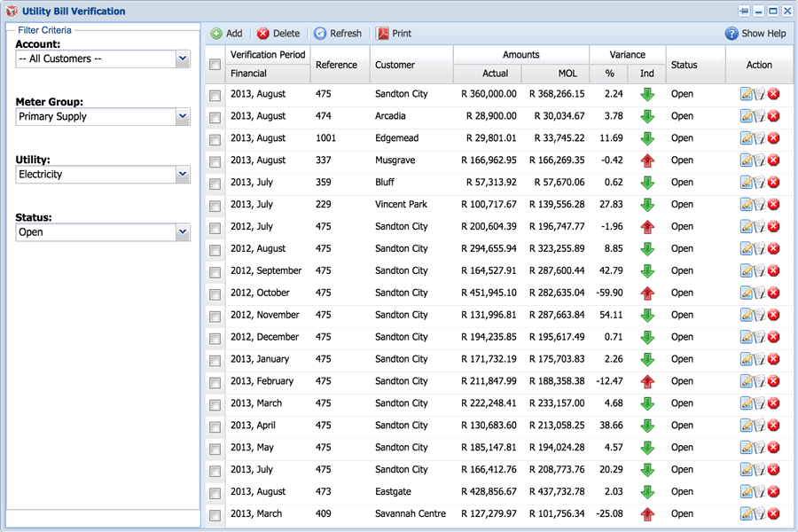This screenshot has width=798, height=532.
Task: Open the document notes icon for Edgemead
Action: point(760,138)
